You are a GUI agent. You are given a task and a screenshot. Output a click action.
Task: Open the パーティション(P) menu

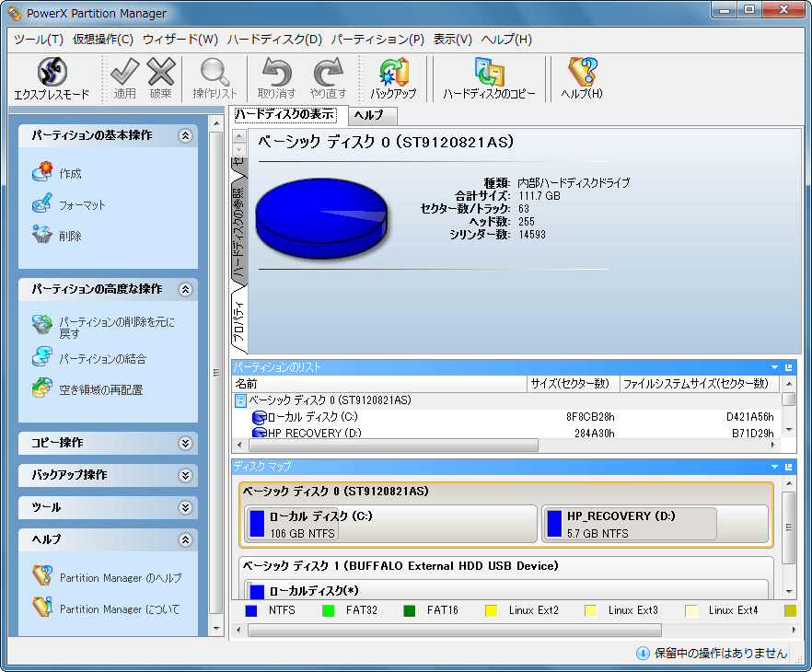pos(377,40)
